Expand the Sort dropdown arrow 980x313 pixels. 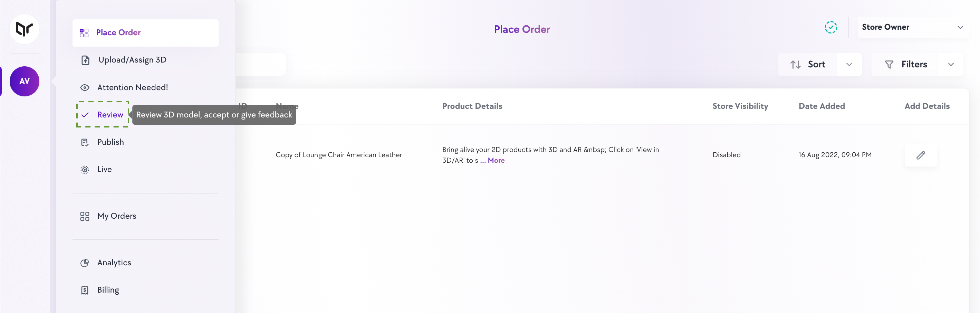tap(849, 64)
